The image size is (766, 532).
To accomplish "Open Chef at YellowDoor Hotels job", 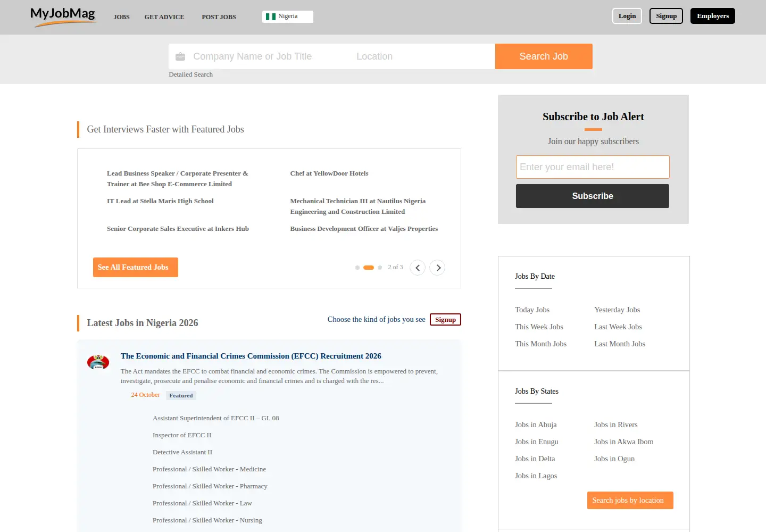I will (329, 173).
